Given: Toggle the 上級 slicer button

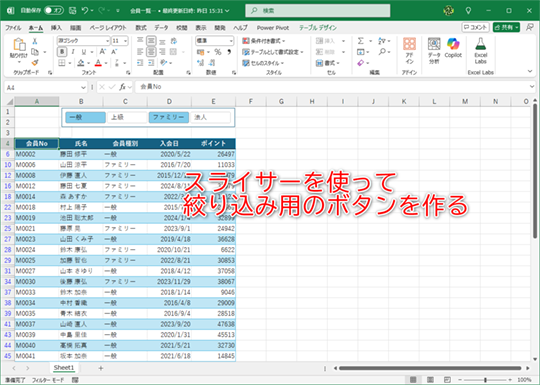Looking at the screenshot, I should 127,117.
